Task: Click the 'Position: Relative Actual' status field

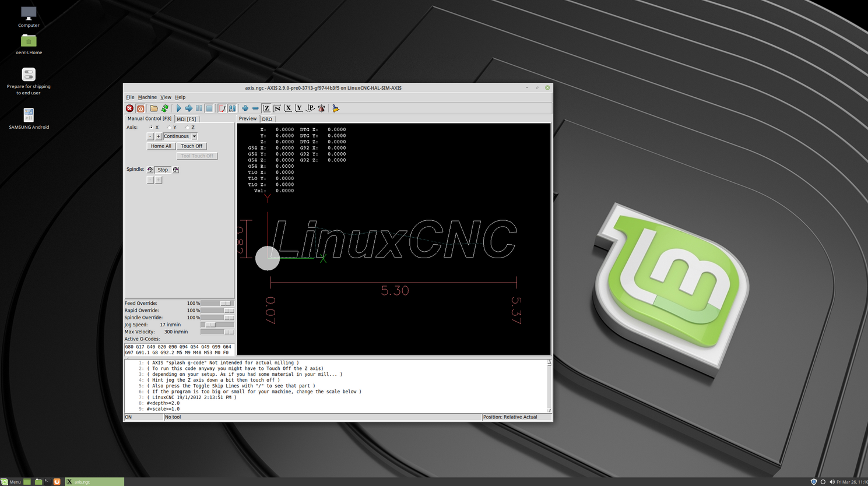Action: 516,417
